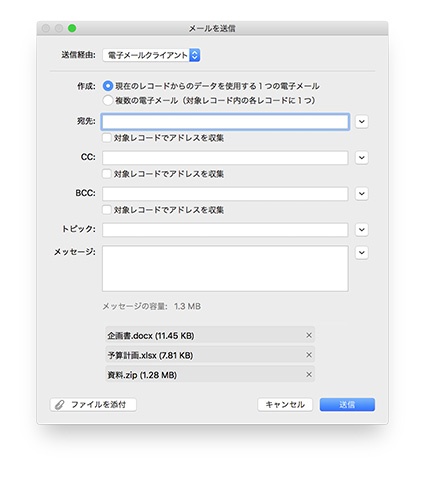Screen dimensions: 425x477
Task: Open the メッセージ field options arrow
Action: (362, 253)
